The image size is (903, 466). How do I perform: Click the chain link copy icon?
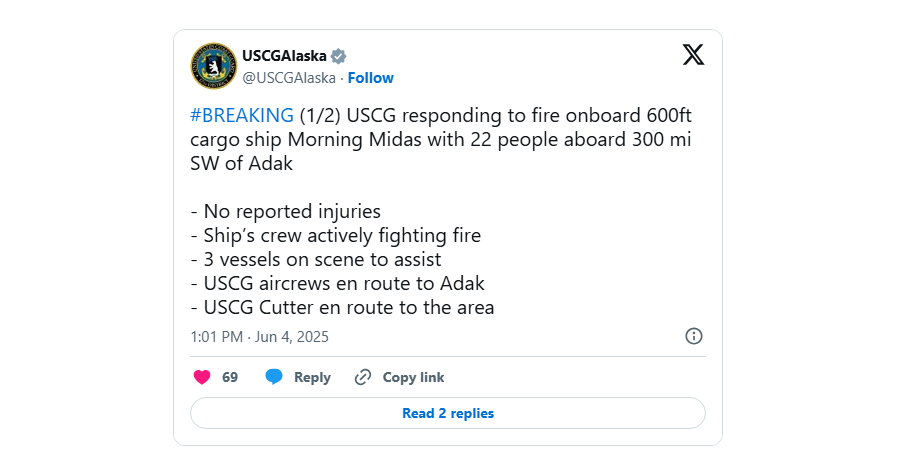(x=363, y=377)
